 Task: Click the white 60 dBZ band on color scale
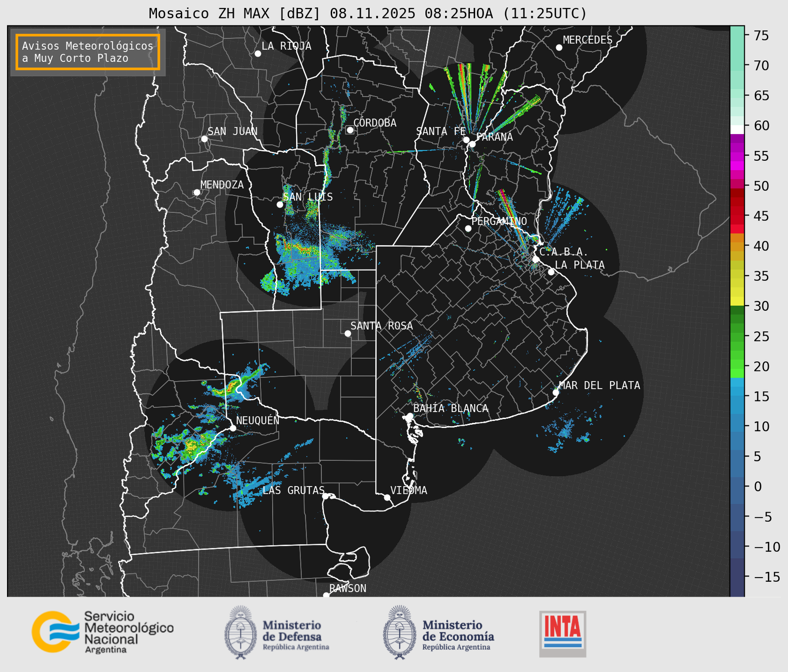tap(737, 129)
